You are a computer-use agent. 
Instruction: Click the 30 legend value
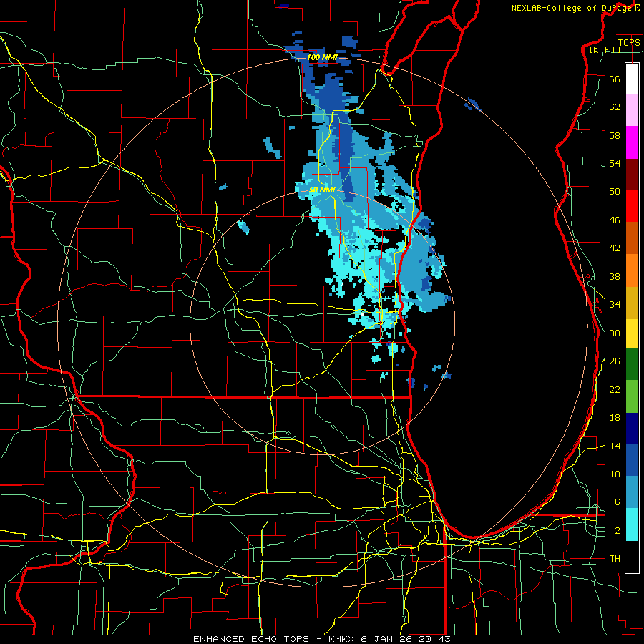pyautogui.click(x=615, y=333)
